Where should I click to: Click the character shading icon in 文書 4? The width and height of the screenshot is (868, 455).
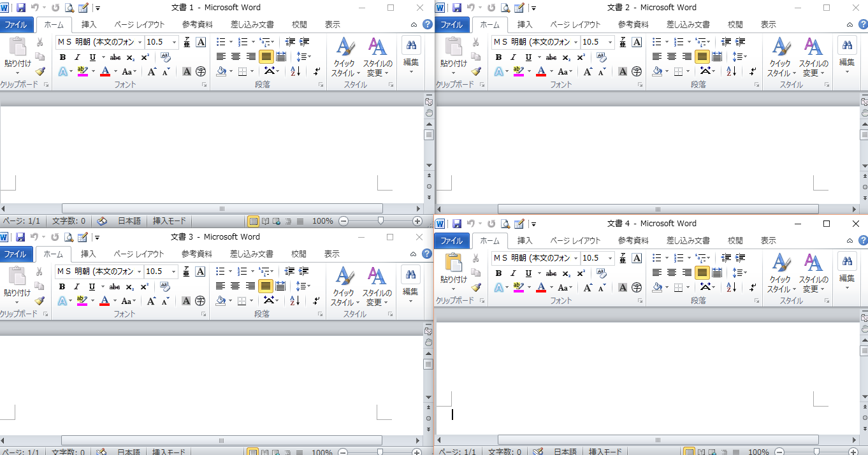click(x=623, y=287)
